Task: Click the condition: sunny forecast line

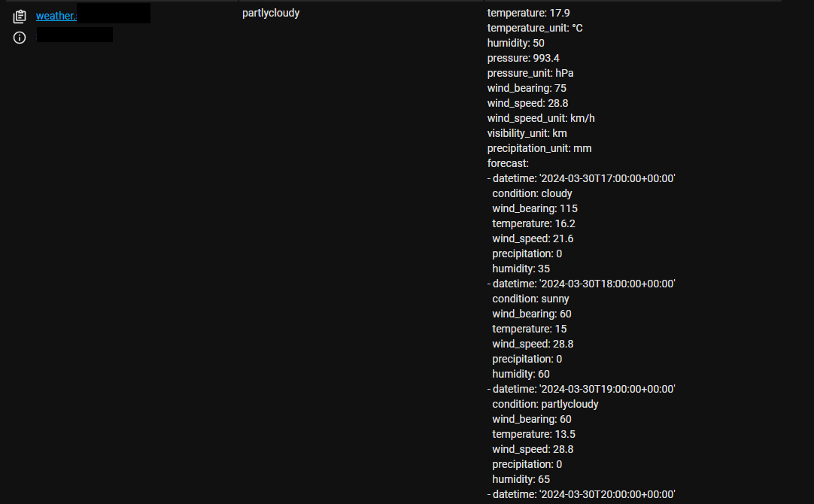Action: click(530, 299)
